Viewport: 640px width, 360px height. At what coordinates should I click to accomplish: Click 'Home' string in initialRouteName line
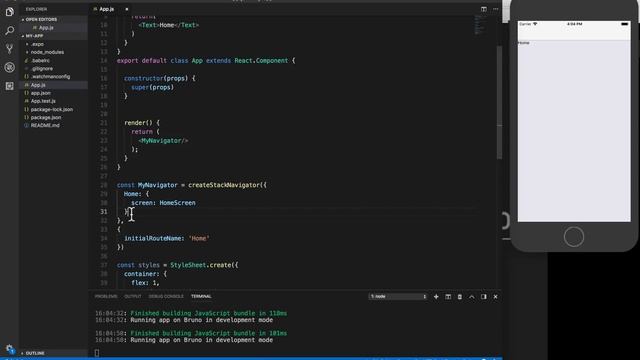199,238
